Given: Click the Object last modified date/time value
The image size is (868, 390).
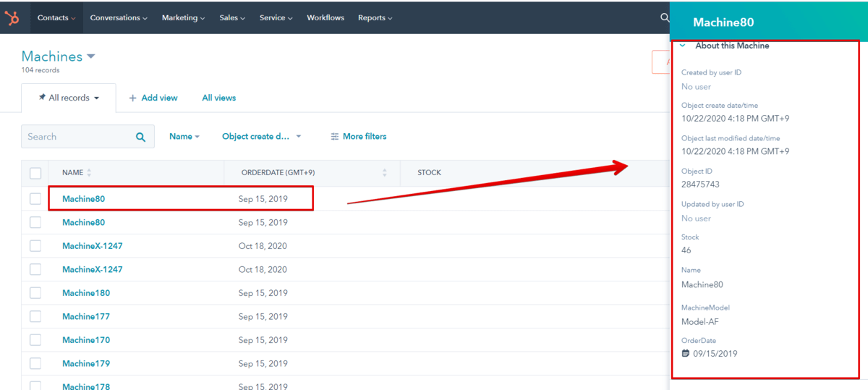Looking at the screenshot, I should 736,151.
